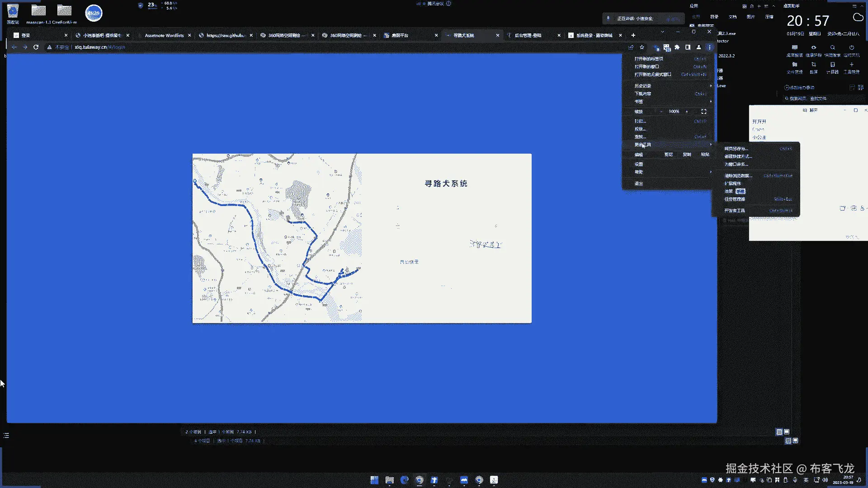Choose 任务管理器 from more tools
Screen dimensions: 868x488
pyautogui.click(x=735, y=199)
